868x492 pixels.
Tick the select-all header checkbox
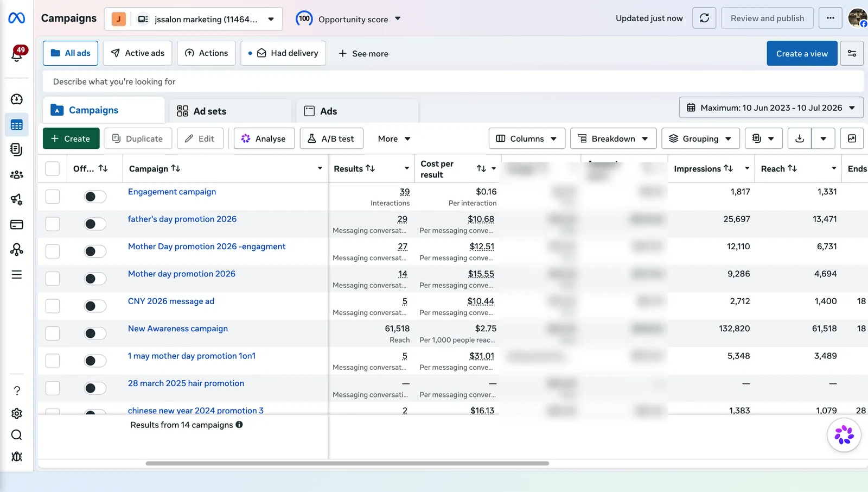53,168
